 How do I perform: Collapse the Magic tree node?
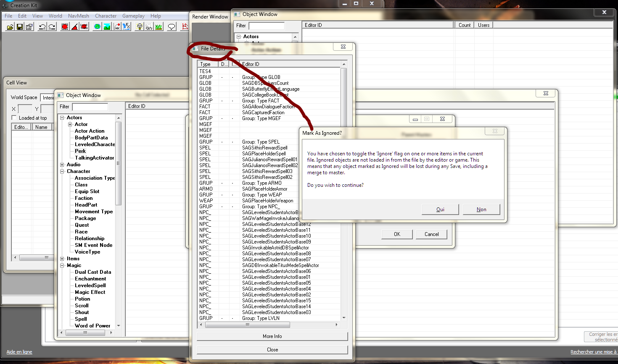(x=62, y=265)
